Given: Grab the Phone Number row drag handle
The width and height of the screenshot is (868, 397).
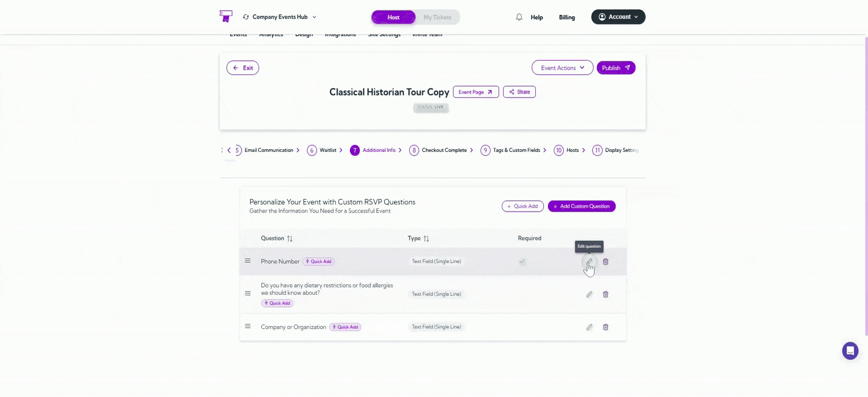Looking at the screenshot, I should (248, 261).
